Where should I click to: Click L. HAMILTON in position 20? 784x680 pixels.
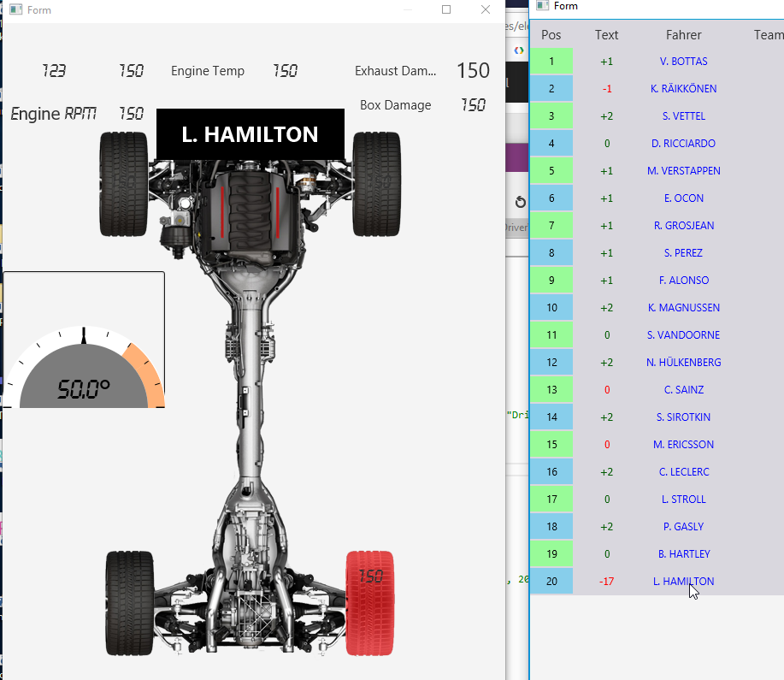683,582
